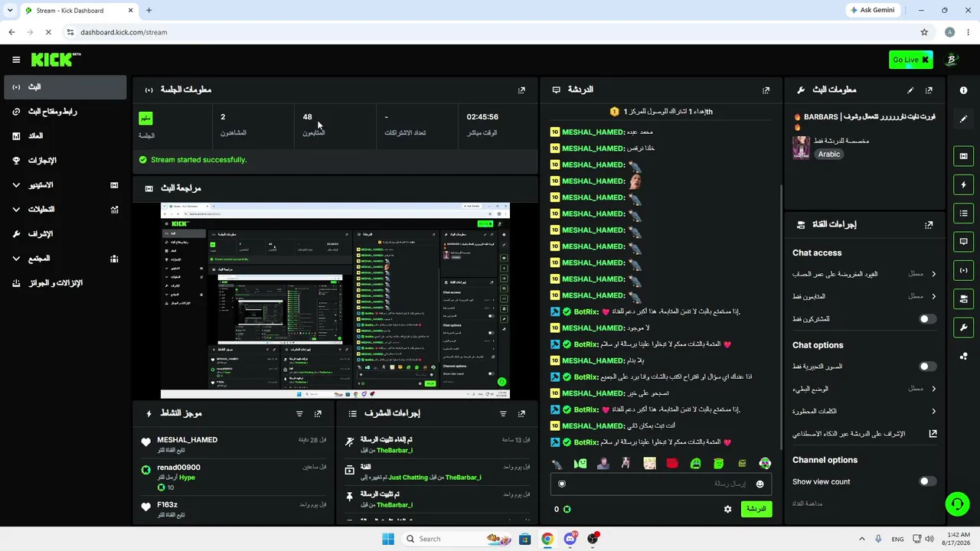Click the إرسال رسالة message input field

point(661,484)
